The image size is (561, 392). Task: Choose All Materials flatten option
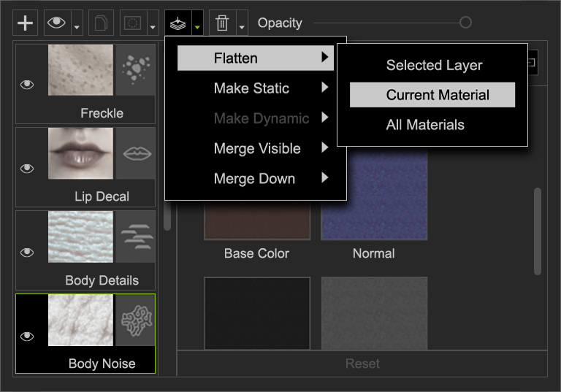[424, 125]
